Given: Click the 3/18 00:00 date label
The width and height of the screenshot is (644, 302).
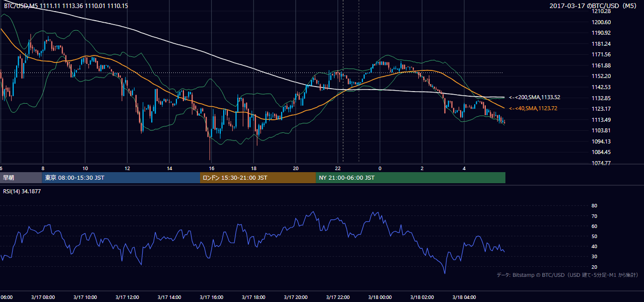Looking at the screenshot, I should coord(380,297).
